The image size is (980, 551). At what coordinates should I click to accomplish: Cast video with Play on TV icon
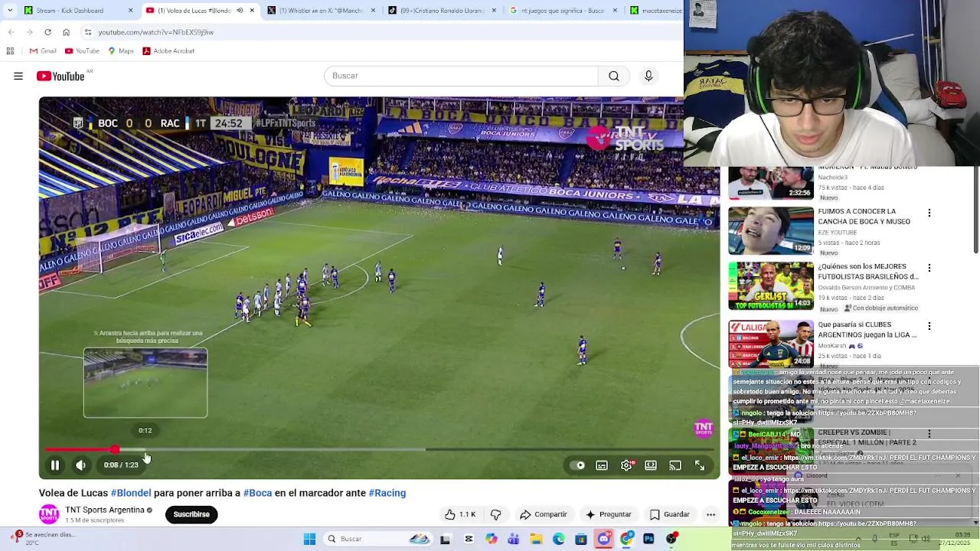pyautogui.click(x=675, y=465)
